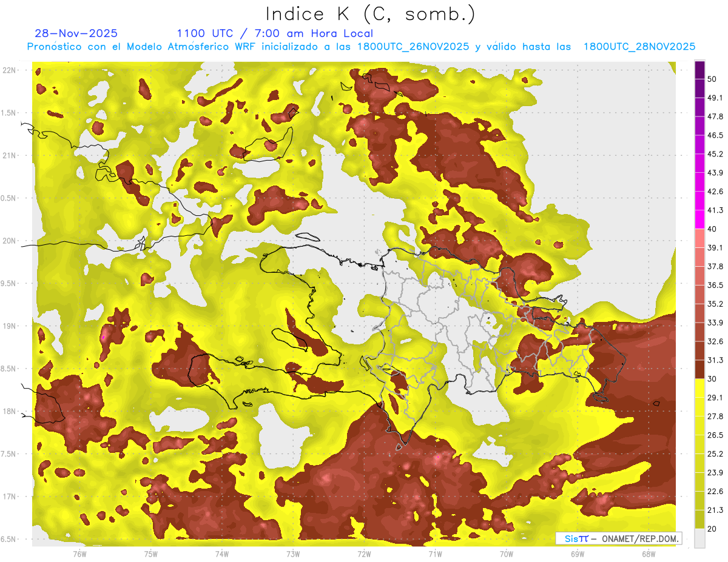This screenshot has height=562, width=728.
Task: Click the color bar value 36.5
Action: click(x=715, y=286)
